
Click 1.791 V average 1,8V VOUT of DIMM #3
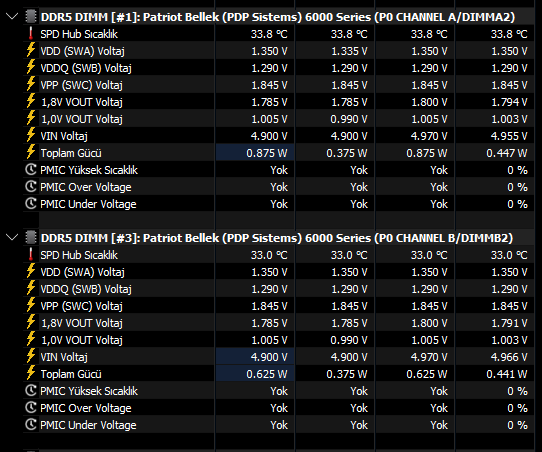click(510, 323)
